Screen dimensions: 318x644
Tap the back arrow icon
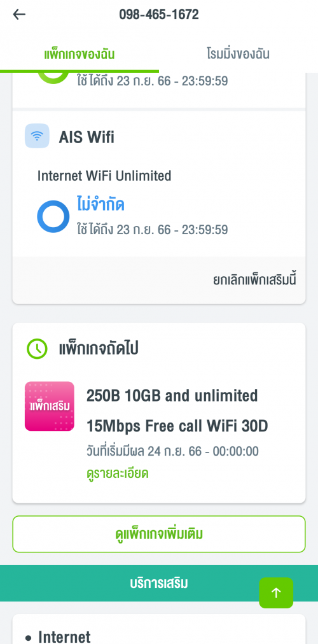click(x=19, y=15)
